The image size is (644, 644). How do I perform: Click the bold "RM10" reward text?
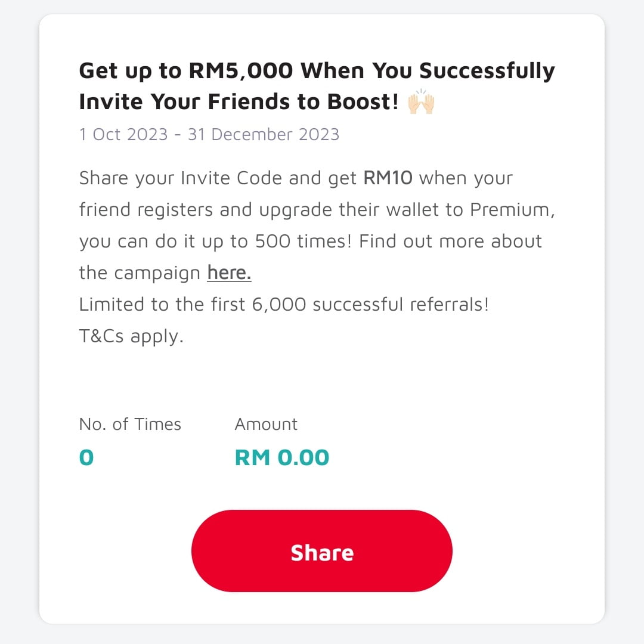pyautogui.click(x=388, y=178)
